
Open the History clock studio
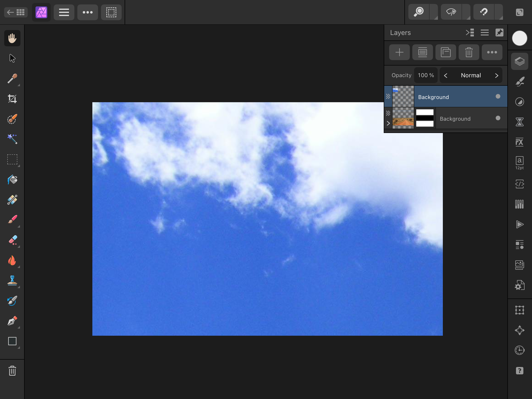(520, 350)
